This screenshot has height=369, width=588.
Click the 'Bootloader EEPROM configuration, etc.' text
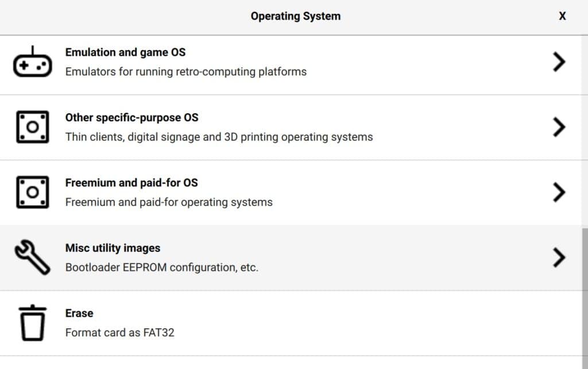click(161, 267)
